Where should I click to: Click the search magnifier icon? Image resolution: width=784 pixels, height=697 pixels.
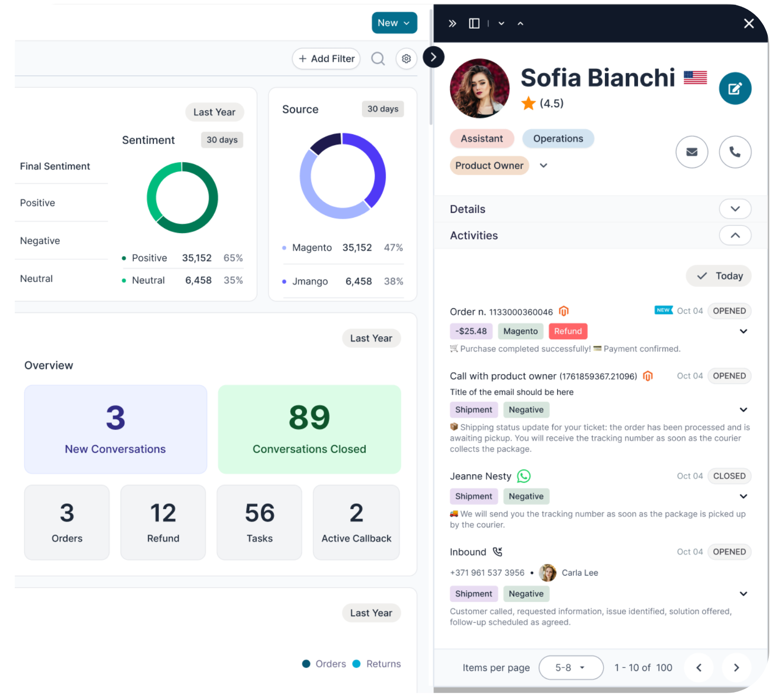(378, 59)
